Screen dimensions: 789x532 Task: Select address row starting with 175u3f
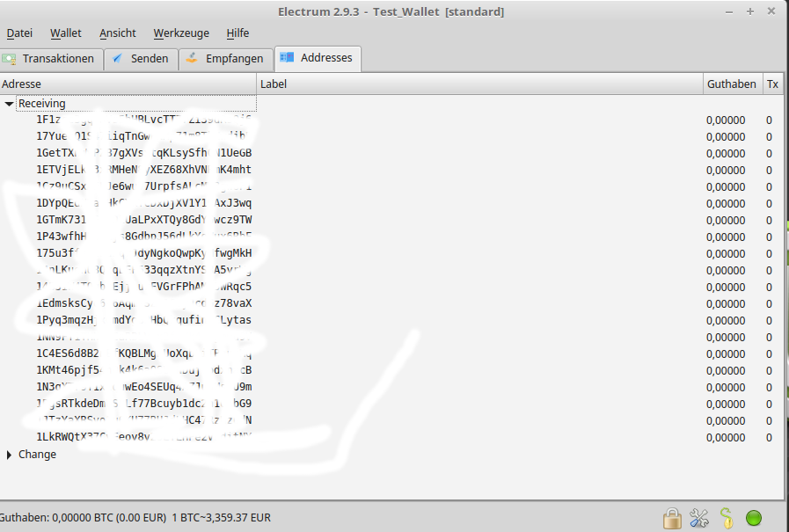(391, 253)
